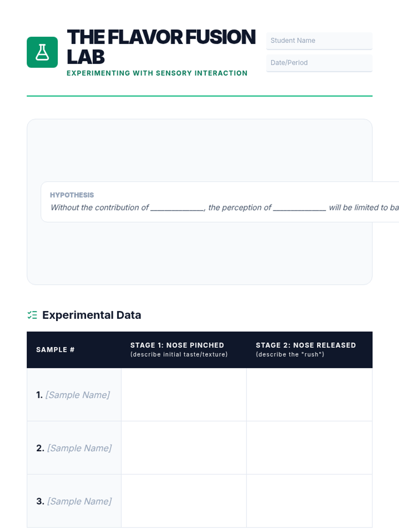Image resolution: width=399 pixels, height=532 pixels.
Task: Click The Flavor Fusion Lab title
Action: point(161,47)
